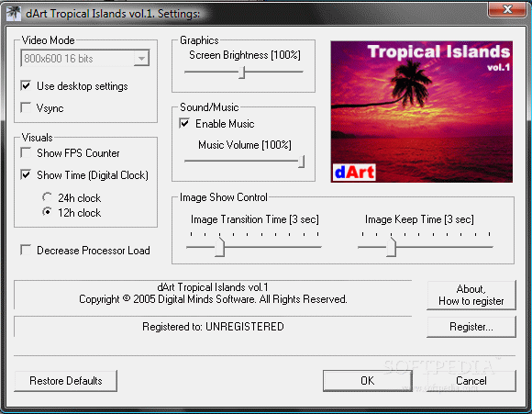This screenshot has height=414, width=532.
Task: Click 'Image Keep Time [3 sec]' label
Action: pyautogui.click(x=419, y=219)
